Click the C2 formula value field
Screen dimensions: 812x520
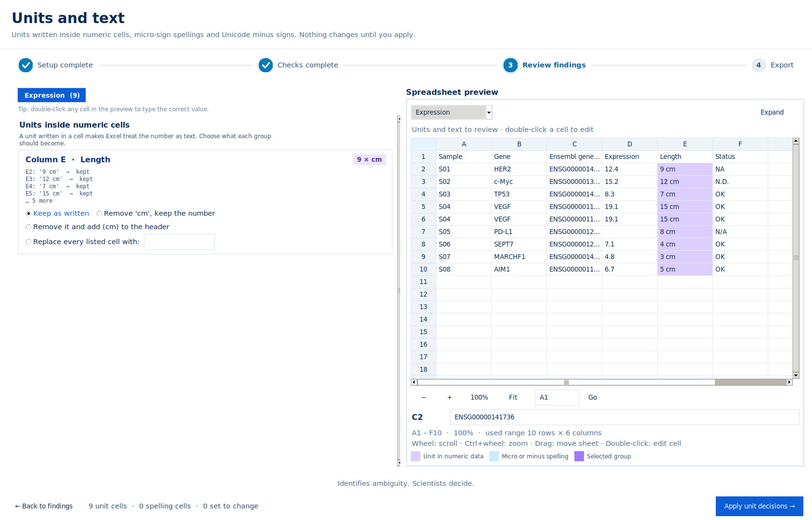624,417
